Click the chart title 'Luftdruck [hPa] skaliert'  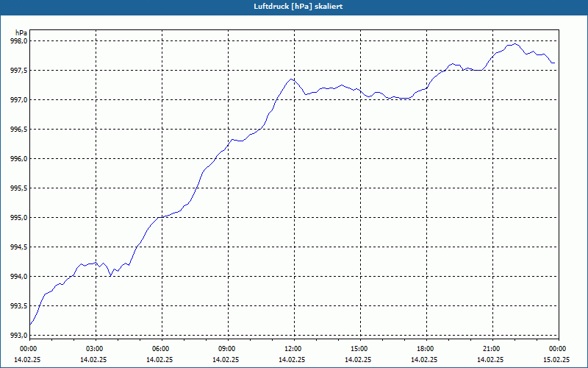point(298,7)
